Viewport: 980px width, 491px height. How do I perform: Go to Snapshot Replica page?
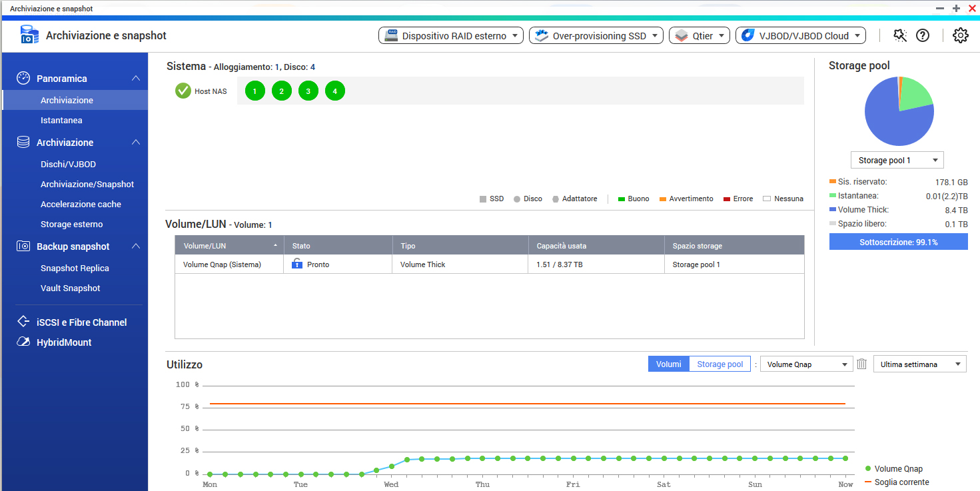pos(75,268)
